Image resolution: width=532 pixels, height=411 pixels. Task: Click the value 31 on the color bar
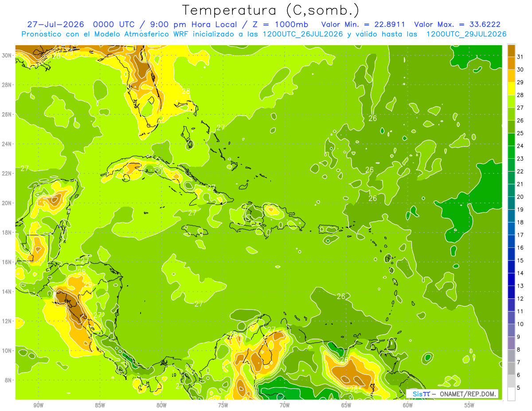coord(520,57)
